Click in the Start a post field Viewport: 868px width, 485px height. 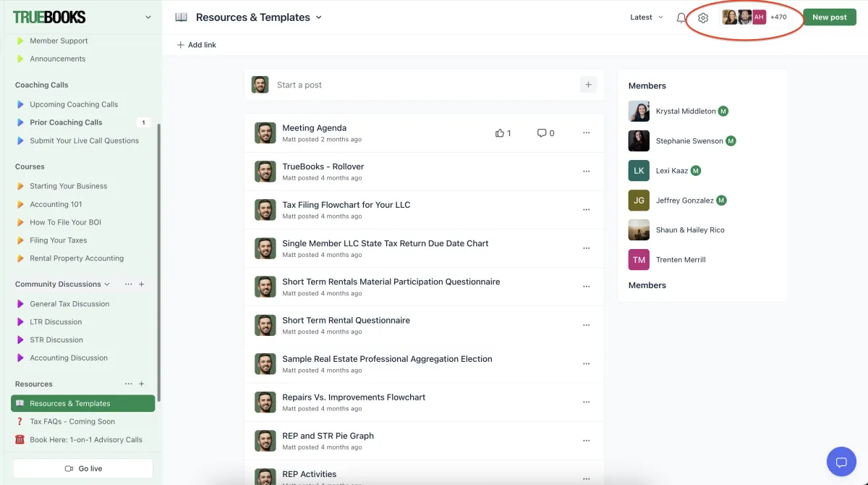(425, 85)
